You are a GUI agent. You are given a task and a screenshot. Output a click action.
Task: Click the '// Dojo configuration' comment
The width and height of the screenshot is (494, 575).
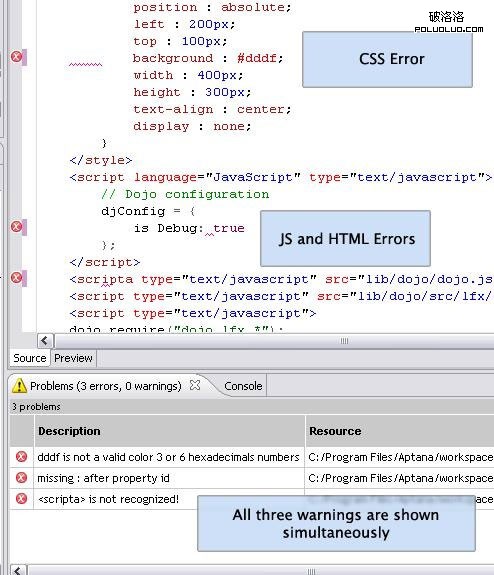(185, 194)
